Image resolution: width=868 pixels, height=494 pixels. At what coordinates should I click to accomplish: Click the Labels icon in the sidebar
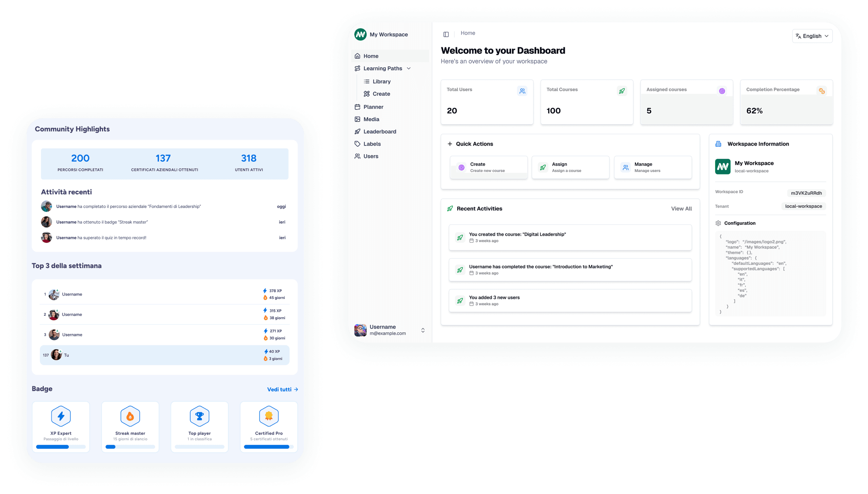click(357, 144)
